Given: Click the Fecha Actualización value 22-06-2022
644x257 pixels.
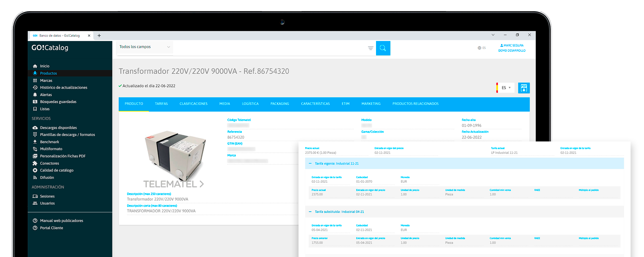Looking at the screenshot, I should (x=472, y=137).
